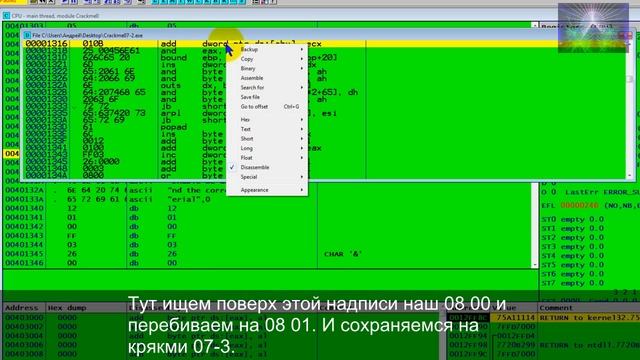This screenshot has height=360, width=640.
Task: Select stack value 75A11114
Action: tap(516, 318)
